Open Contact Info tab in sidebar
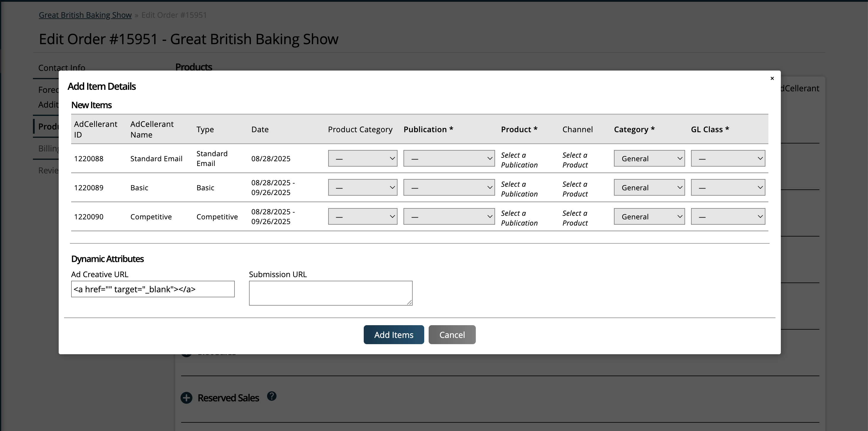868x431 pixels. coord(62,68)
